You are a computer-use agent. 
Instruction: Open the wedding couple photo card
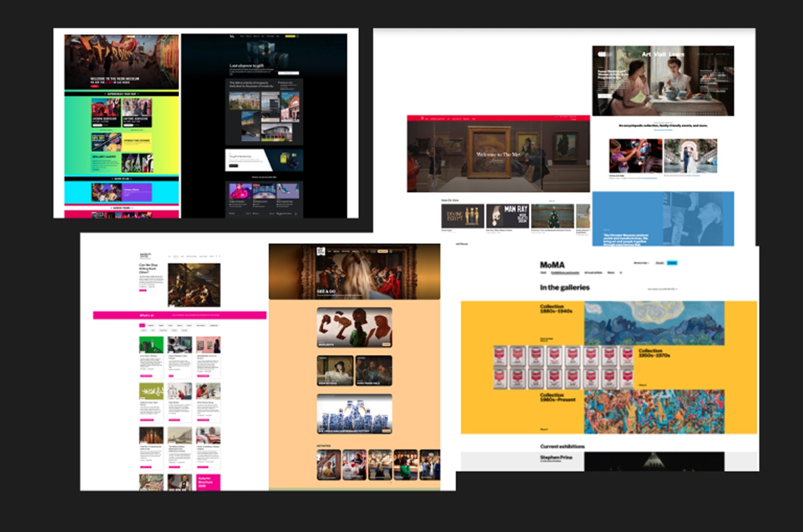pyautogui.click(x=691, y=156)
